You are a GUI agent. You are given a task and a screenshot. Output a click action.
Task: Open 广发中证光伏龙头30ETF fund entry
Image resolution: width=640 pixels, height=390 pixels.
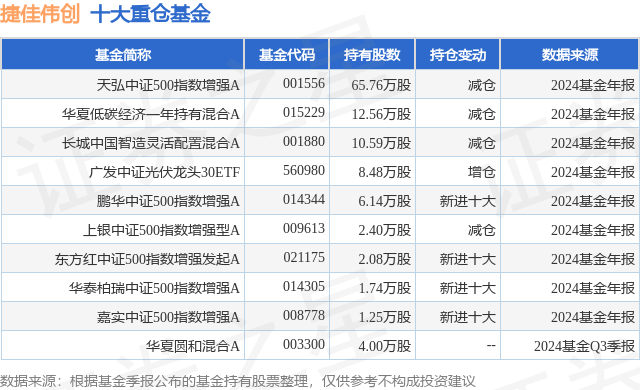pos(164,172)
